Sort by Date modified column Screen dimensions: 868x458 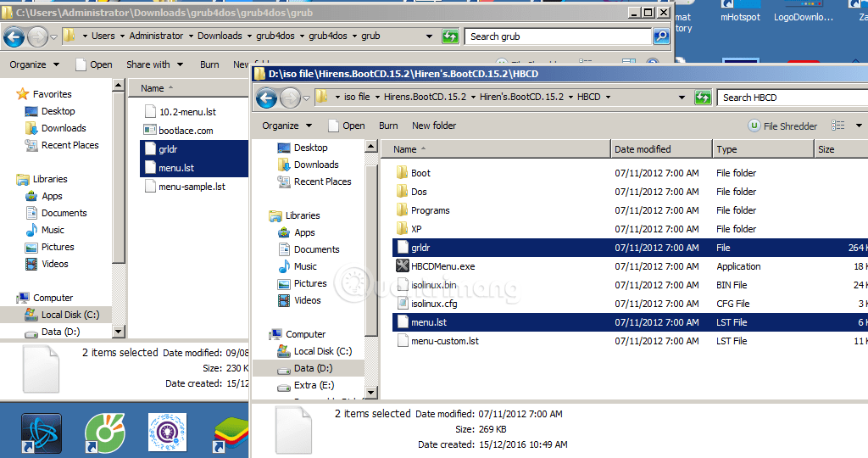(661, 149)
